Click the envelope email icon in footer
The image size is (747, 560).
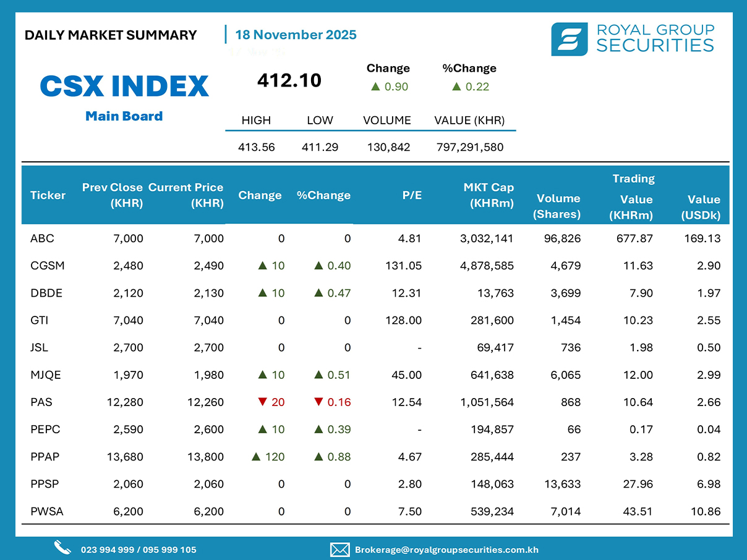(x=339, y=549)
